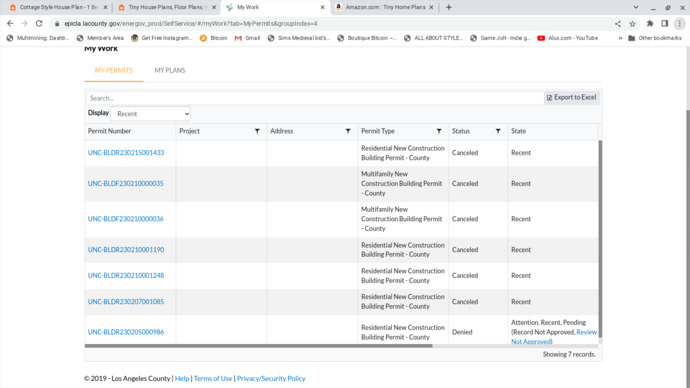The height and width of the screenshot is (388, 690).
Task: Open the Terms of Use link
Action: pyautogui.click(x=213, y=378)
